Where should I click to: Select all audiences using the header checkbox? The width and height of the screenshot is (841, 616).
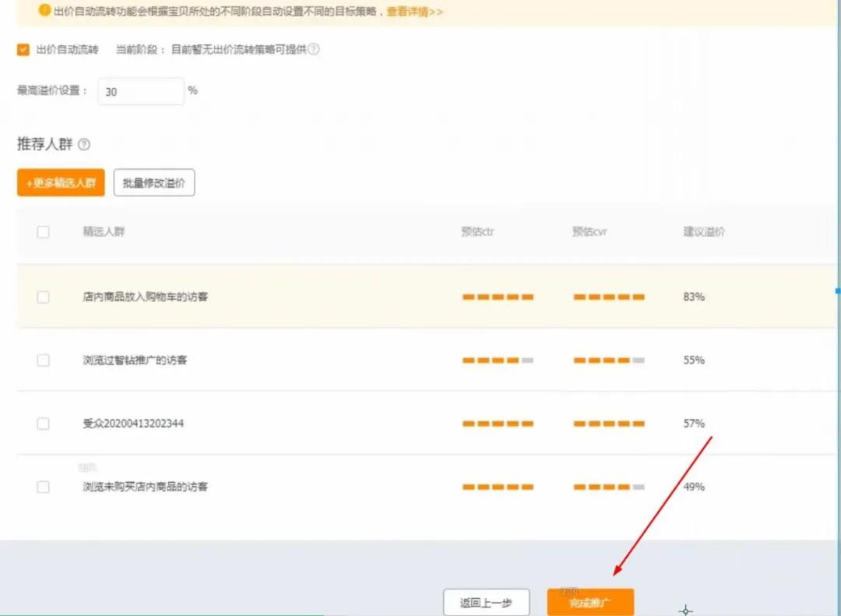[x=44, y=231]
